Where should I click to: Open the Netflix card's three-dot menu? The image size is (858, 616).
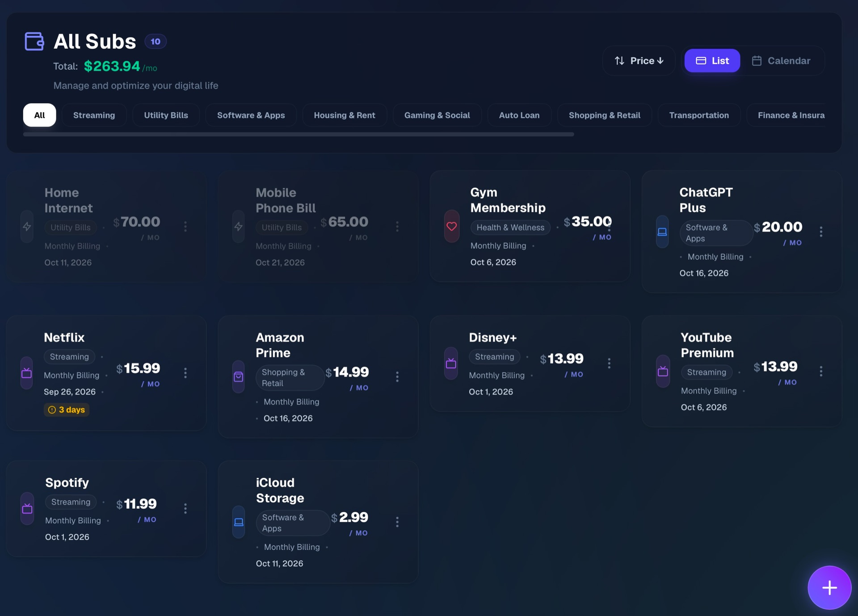[x=185, y=373]
